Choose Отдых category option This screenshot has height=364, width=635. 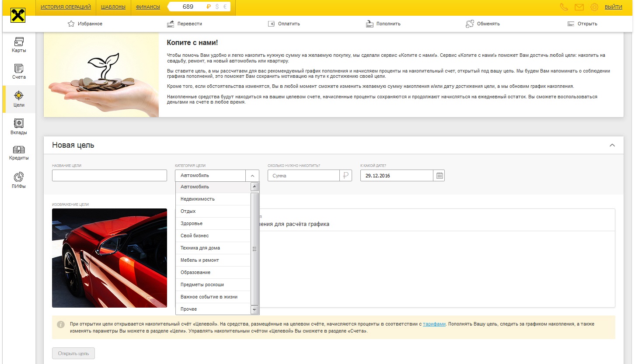[213, 211]
